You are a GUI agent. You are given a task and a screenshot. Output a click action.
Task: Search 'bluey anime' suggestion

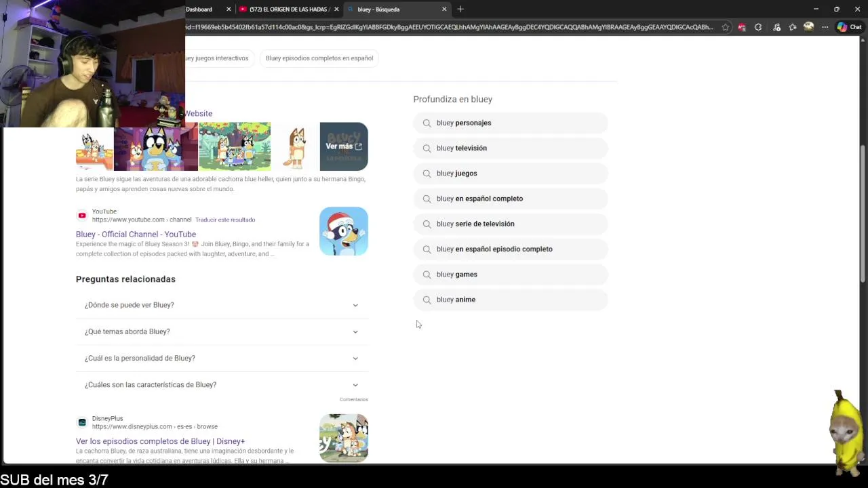coord(511,300)
